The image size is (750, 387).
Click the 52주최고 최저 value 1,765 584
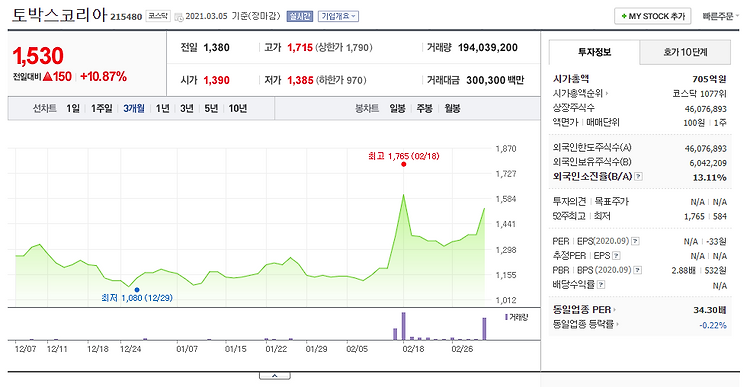(706, 216)
